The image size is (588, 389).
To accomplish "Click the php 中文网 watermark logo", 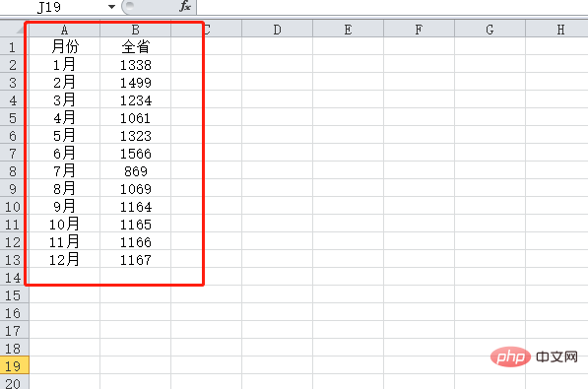I will (x=534, y=357).
